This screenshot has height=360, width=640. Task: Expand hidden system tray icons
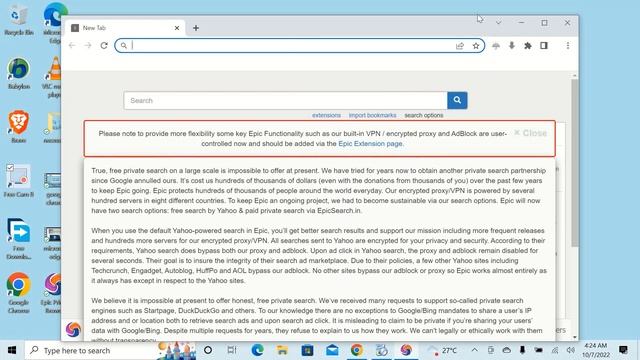474,350
